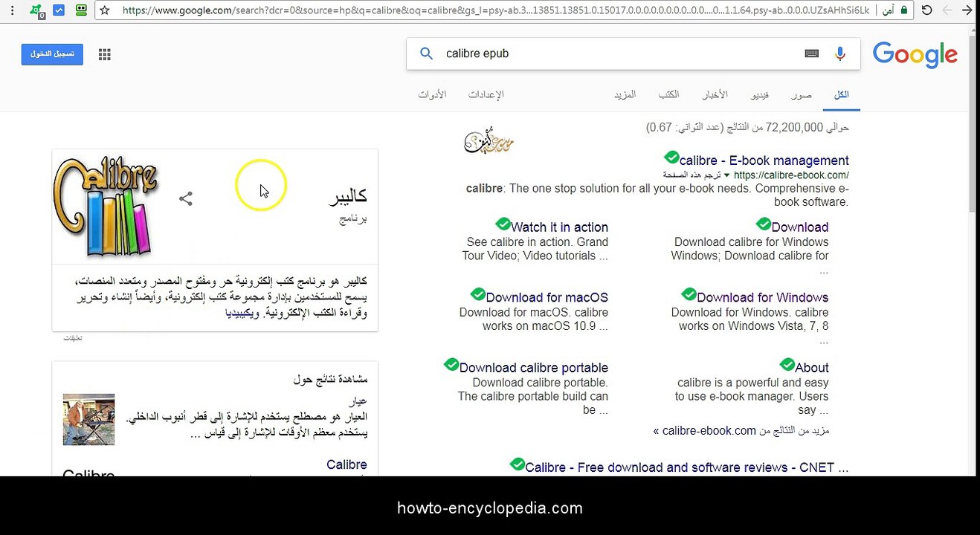Image resolution: width=980 pixels, height=535 pixels.
Task: Bookmark this page with the star icon
Action: (x=105, y=10)
